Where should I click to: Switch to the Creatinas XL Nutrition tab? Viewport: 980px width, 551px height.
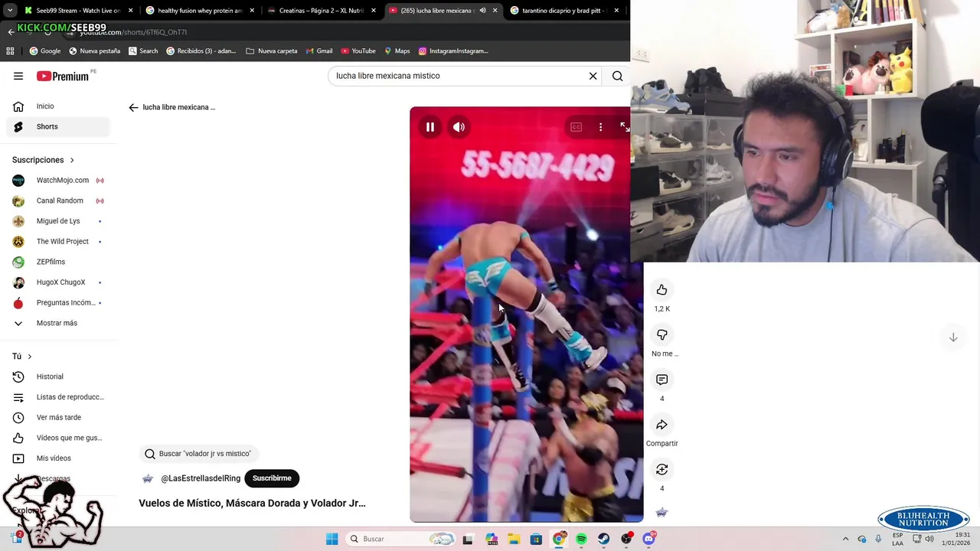point(320,11)
